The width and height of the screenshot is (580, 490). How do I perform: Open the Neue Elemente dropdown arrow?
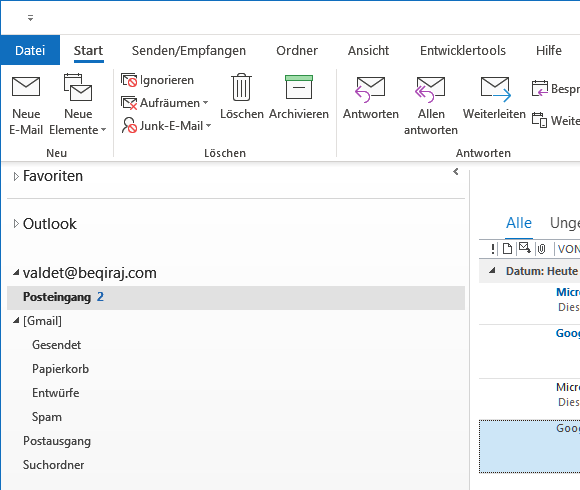click(104, 130)
